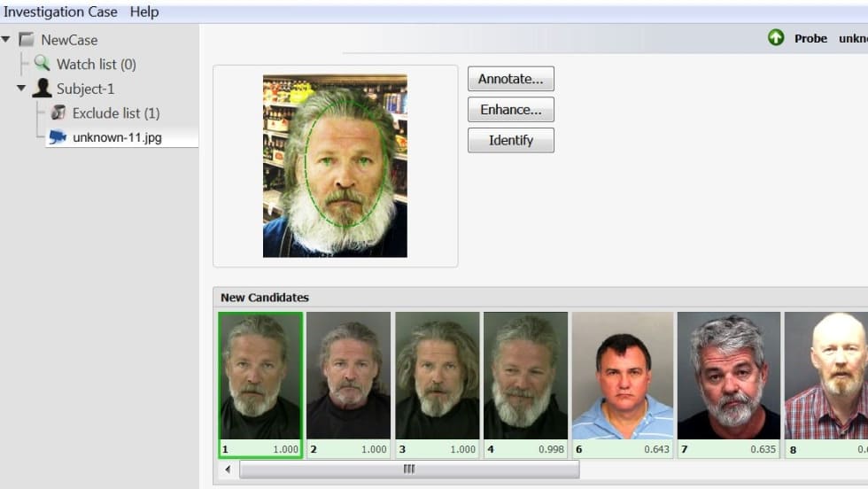Click the Watch list magnifier icon
868x489 pixels.
(x=42, y=64)
